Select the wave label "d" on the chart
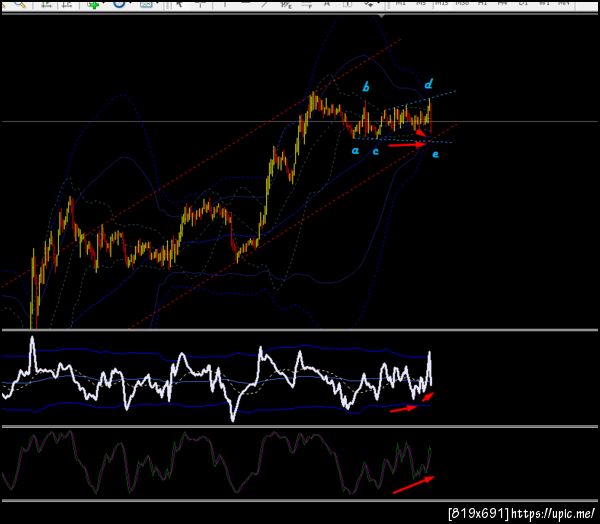 (x=428, y=84)
